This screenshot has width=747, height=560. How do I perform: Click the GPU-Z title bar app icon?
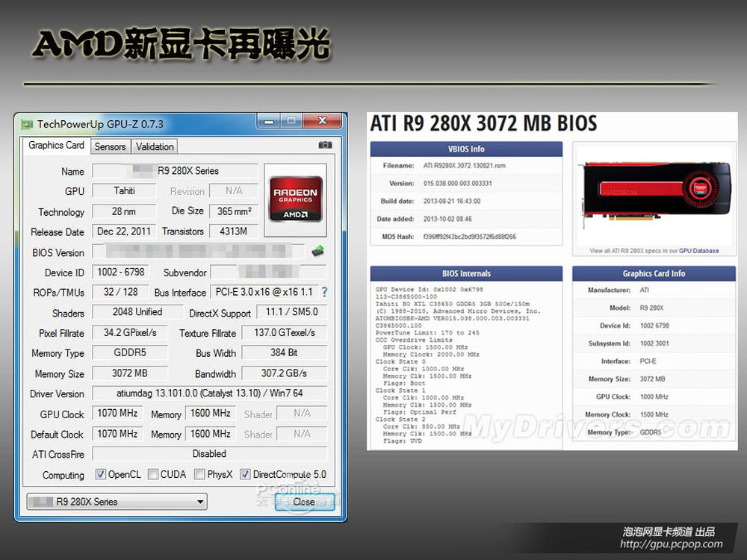point(27,125)
